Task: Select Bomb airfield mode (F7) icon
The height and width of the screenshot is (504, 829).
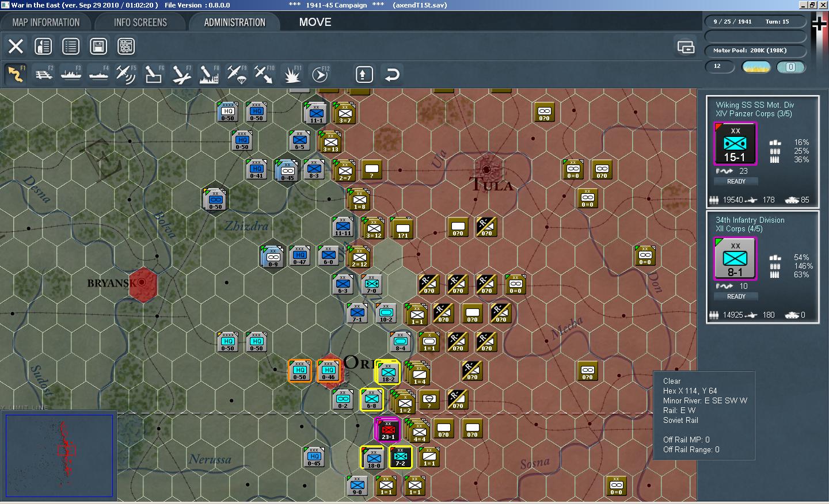Action: [x=181, y=74]
